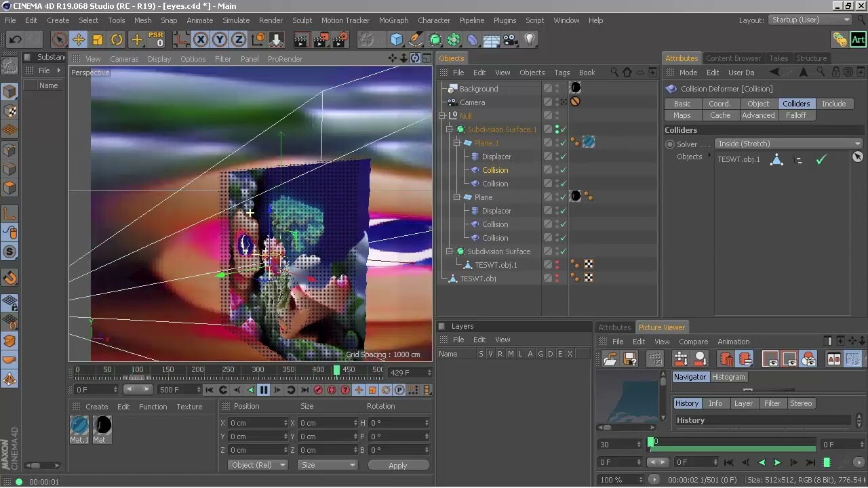Collapse the Subdivision Surface.1 tree branch
Viewport: 868px width, 488px height.
coord(449,129)
